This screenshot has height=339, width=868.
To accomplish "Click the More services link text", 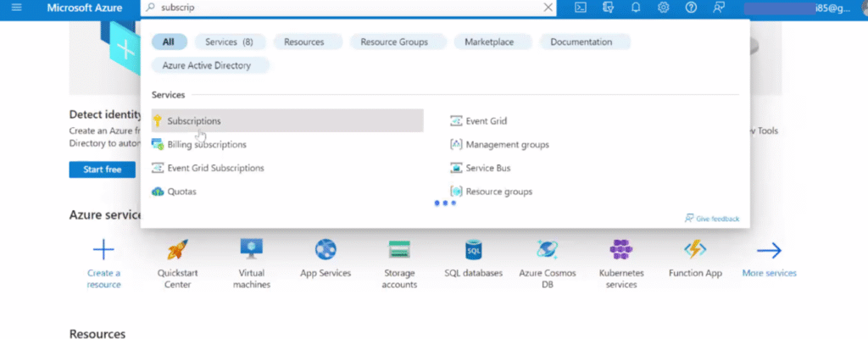I will [x=769, y=273].
